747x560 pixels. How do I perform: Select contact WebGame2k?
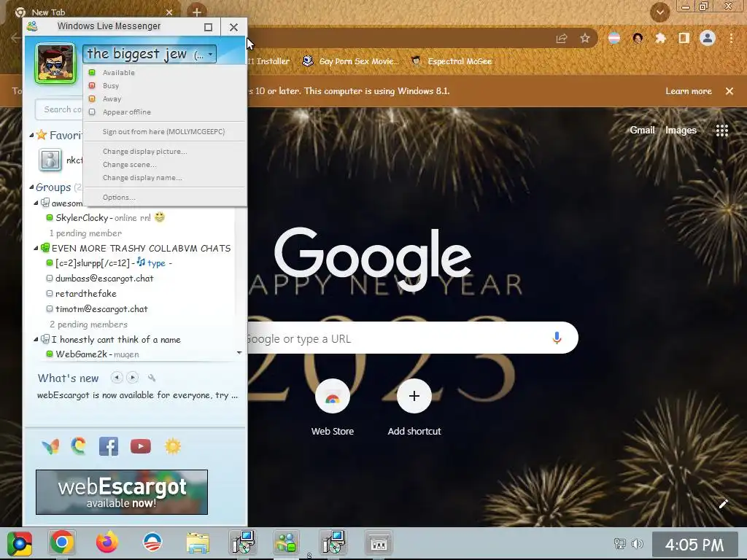pyautogui.click(x=82, y=354)
